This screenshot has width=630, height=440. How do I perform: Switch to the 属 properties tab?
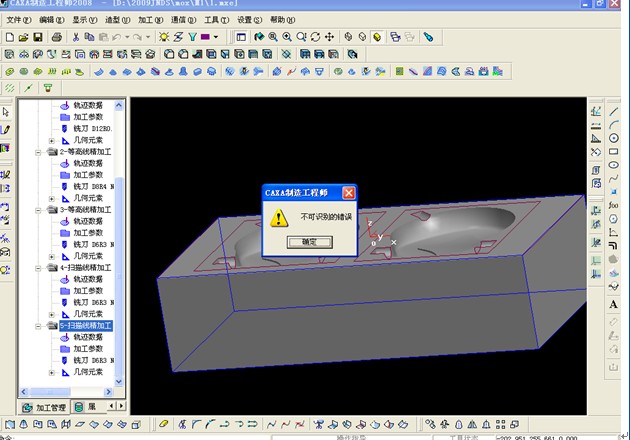[x=85, y=407]
